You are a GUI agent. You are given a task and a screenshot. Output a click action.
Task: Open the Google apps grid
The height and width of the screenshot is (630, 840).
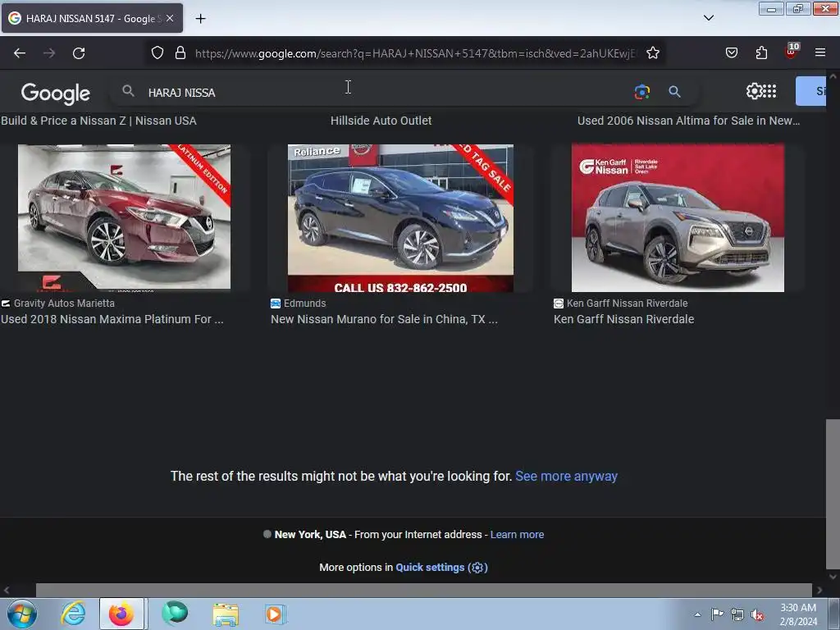click(769, 91)
